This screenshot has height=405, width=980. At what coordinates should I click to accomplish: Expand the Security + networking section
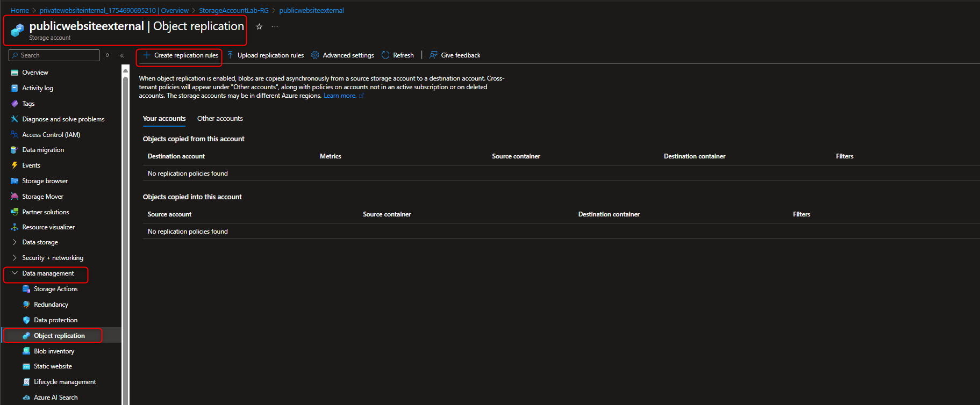coord(15,258)
